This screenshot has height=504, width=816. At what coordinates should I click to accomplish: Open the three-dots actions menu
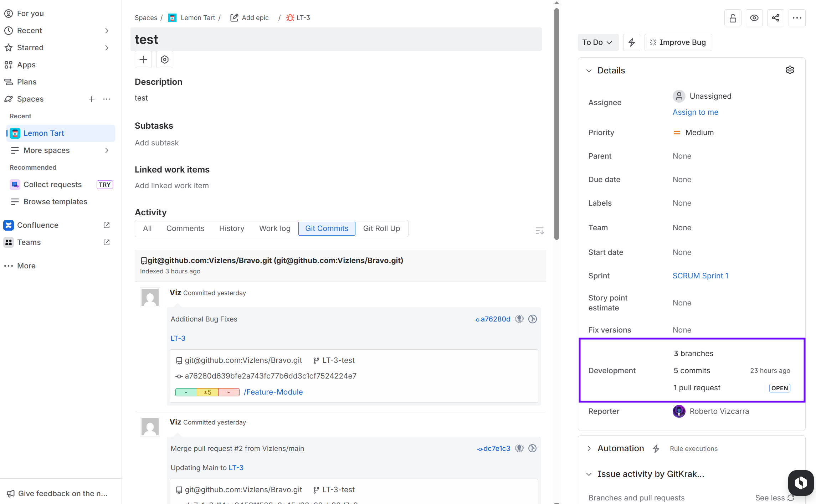[x=797, y=18]
